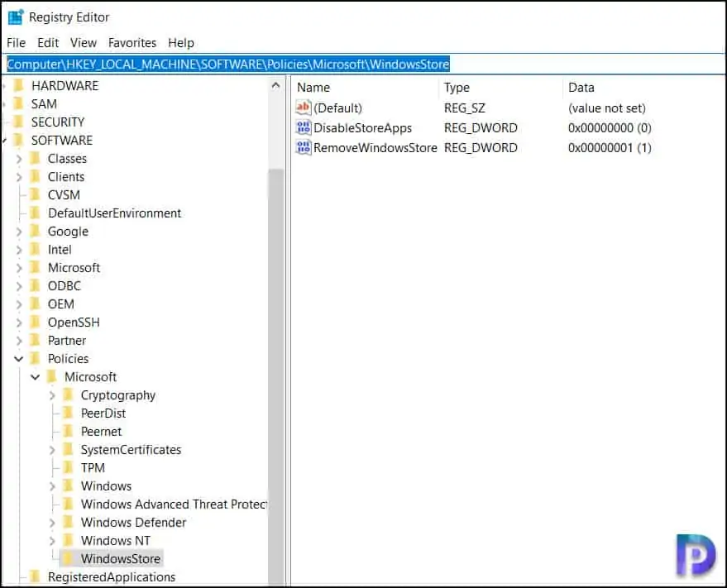
Task: Click the Google folder icon
Action: 36,231
